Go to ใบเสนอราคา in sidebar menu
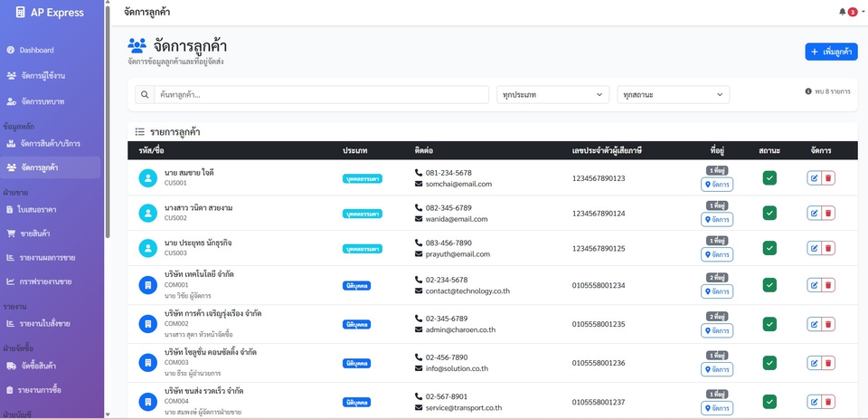This screenshot has width=868, height=419. (x=37, y=209)
